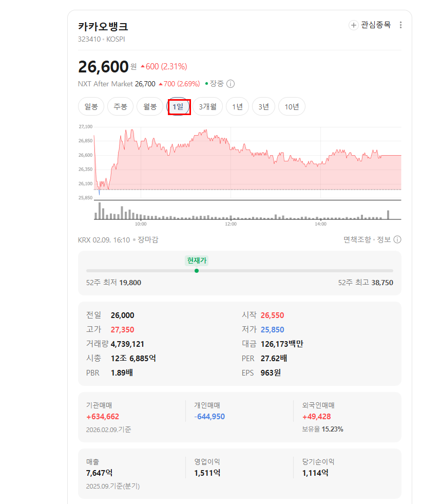Viewport: 441px width, 504px height.
Task: Click the NXT After Market price 26,700
Action: point(145,84)
